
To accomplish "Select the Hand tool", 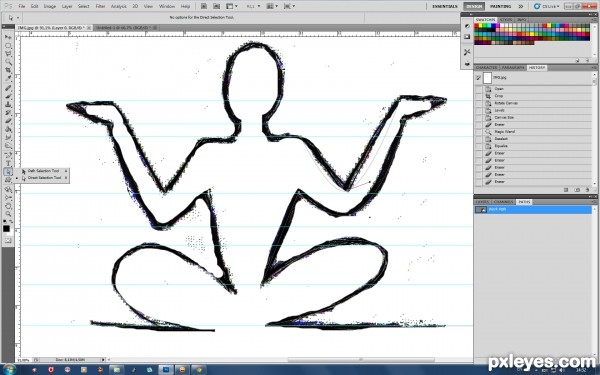I will coord(8,206).
